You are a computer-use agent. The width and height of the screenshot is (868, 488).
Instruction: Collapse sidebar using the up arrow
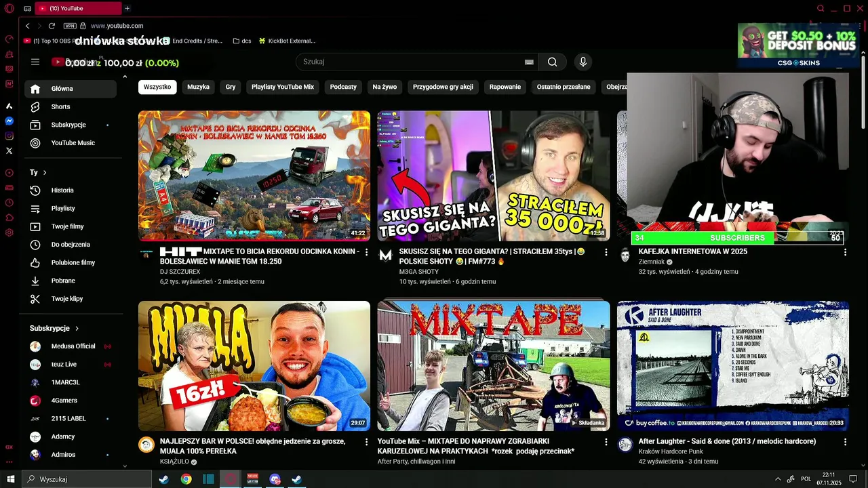pos(125,77)
